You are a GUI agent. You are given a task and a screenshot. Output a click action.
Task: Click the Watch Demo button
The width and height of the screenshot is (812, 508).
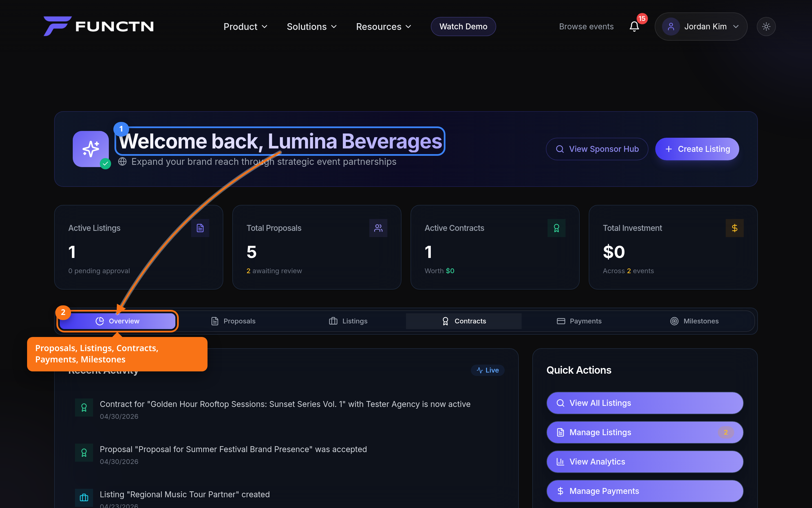pos(464,27)
